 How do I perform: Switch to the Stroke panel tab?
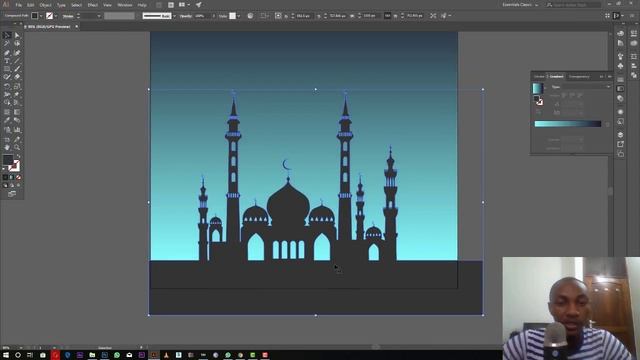[x=539, y=77]
